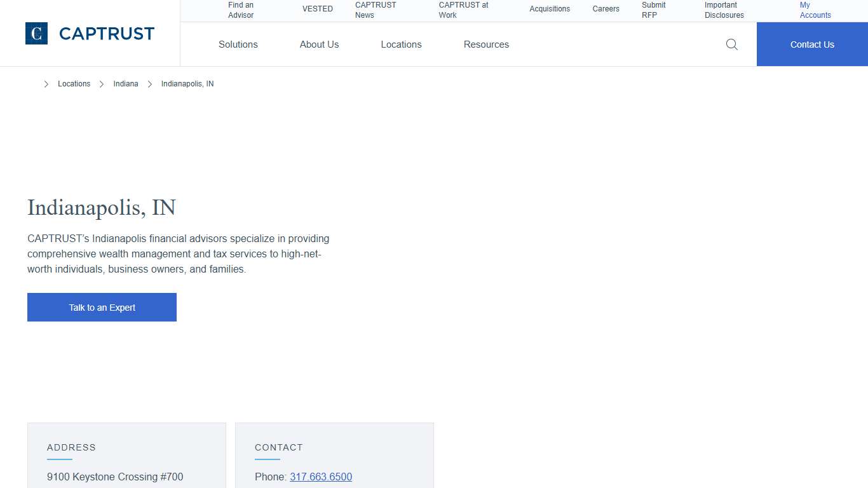The width and height of the screenshot is (868, 488).
Task: Navigate to Acquisitions page
Action: 550,9
